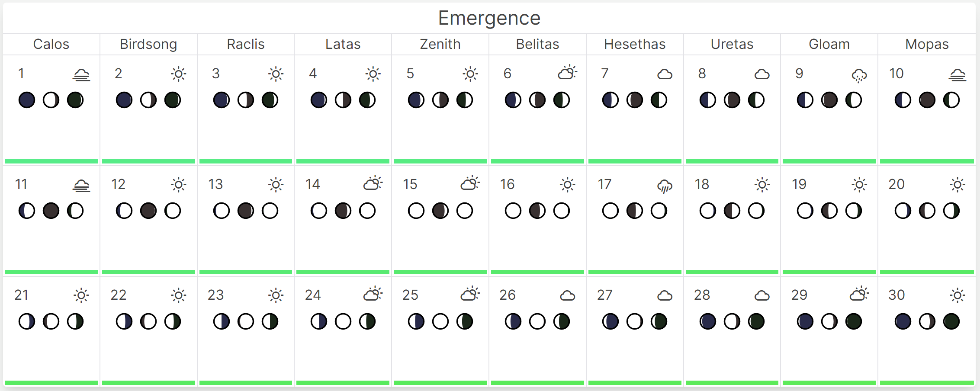Click the fog weather icon on day 1
980x391 pixels.
(x=81, y=75)
